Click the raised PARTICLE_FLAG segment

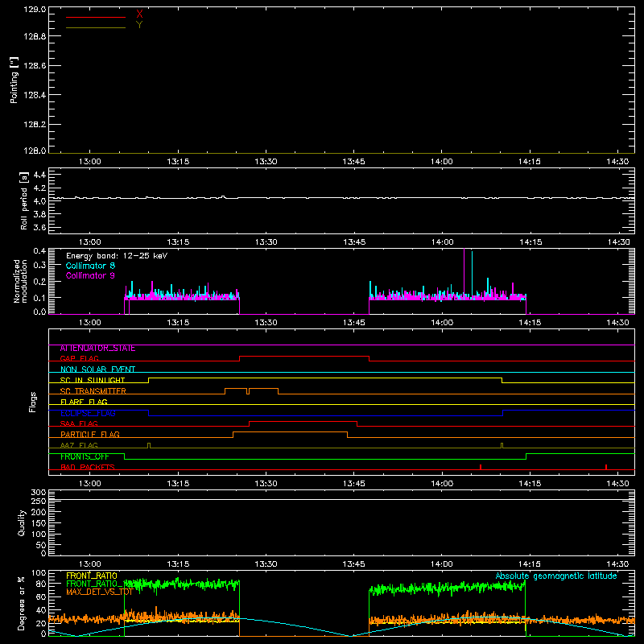(x=291, y=432)
